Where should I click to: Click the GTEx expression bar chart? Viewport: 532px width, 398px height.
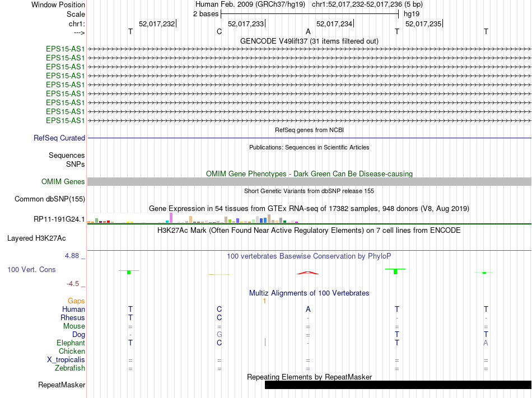tap(193, 218)
